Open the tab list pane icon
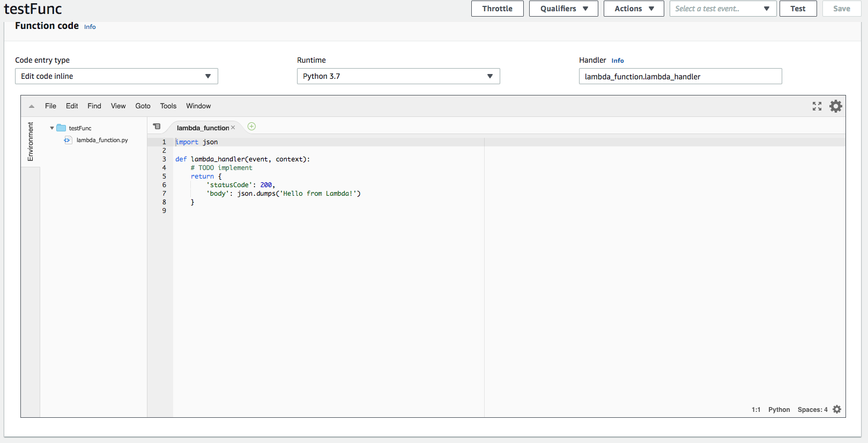 pos(157,127)
